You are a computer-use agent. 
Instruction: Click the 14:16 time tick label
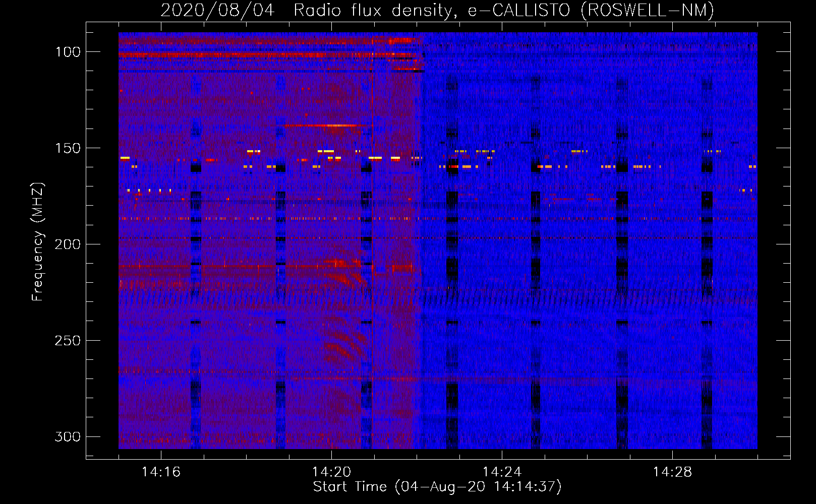tap(161, 472)
